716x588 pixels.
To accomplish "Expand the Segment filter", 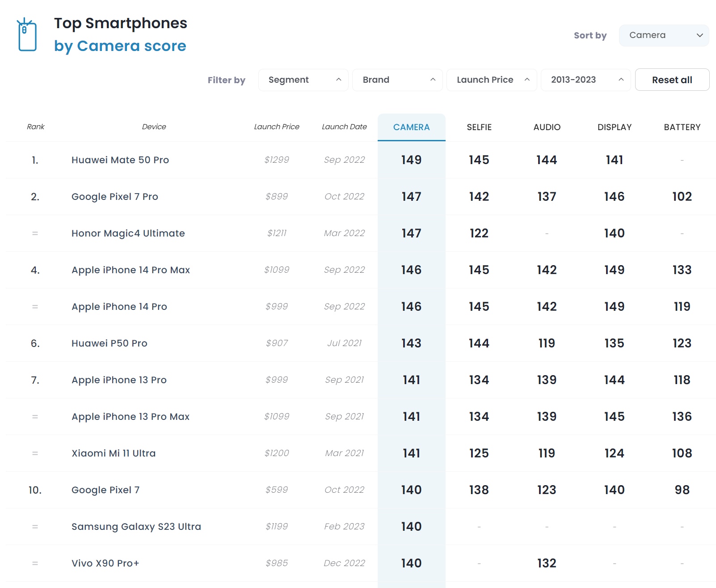I will pos(303,80).
